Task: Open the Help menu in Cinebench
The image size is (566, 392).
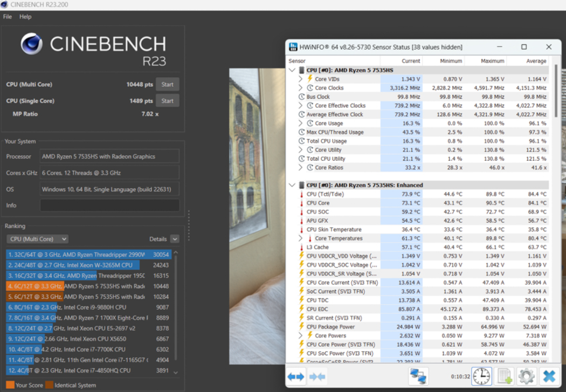Action: point(25,17)
